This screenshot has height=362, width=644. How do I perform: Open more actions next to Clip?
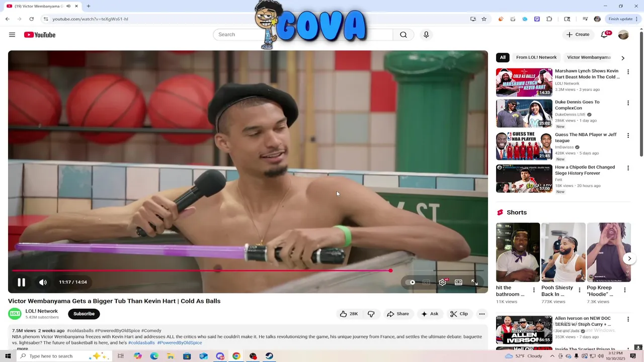pyautogui.click(x=482, y=314)
